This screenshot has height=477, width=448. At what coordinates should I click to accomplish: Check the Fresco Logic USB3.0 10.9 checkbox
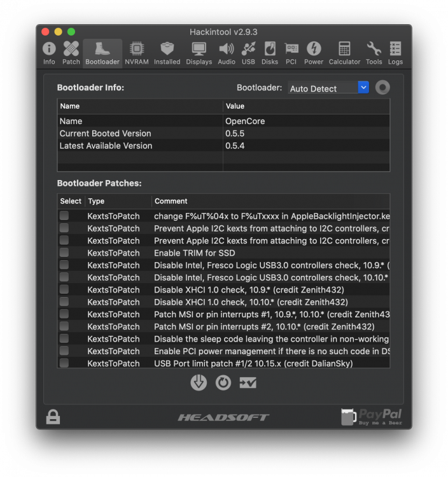[64, 265]
